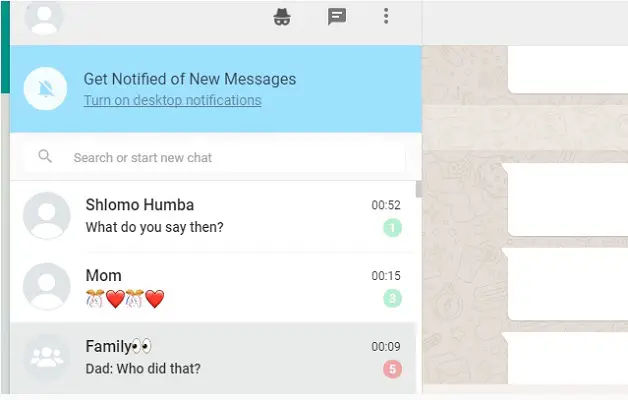Viewport: 628px width, 400px height.
Task: Start a new chat via message icon
Action: [x=337, y=17]
